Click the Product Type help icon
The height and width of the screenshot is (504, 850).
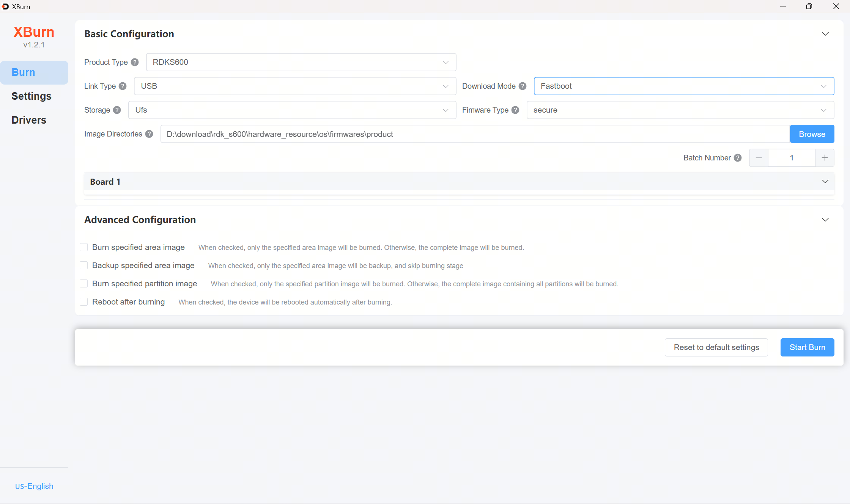(135, 62)
